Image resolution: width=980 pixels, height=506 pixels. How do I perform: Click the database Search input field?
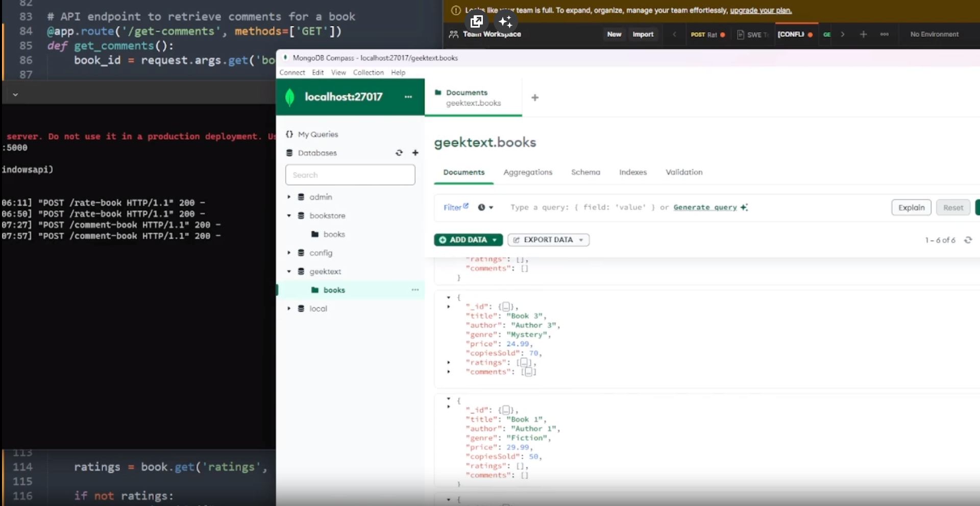350,175
